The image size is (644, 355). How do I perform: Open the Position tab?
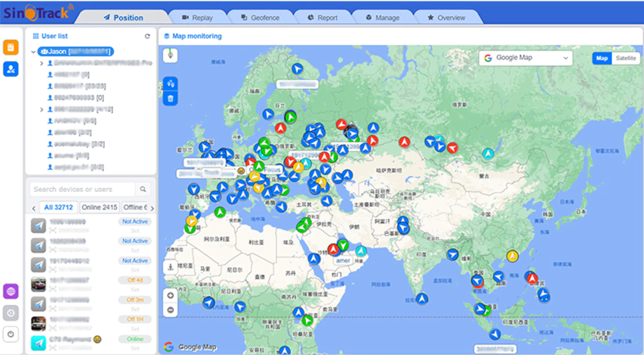point(123,17)
